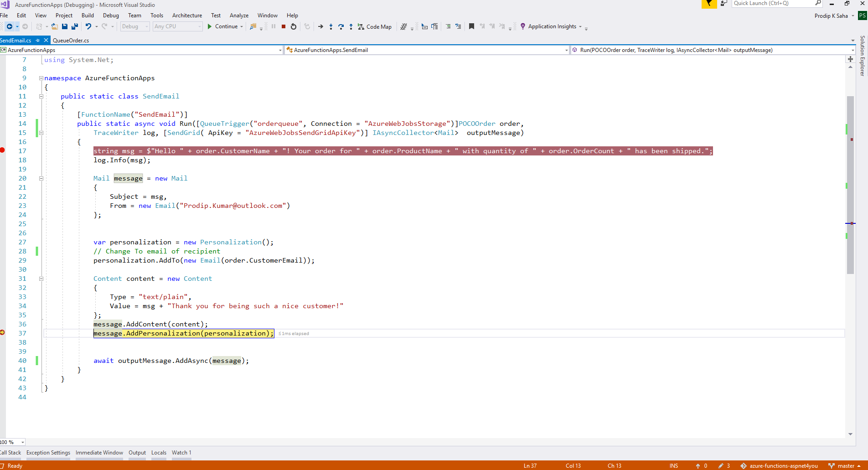Open the Edit menu

[21, 15]
